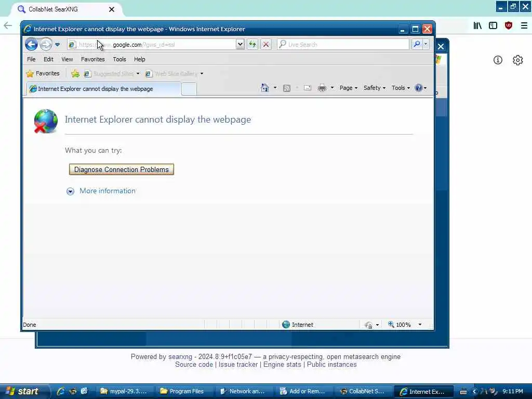Click the SearXNG info circle icon
Screen dimensions: 532x399
(498, 60)
